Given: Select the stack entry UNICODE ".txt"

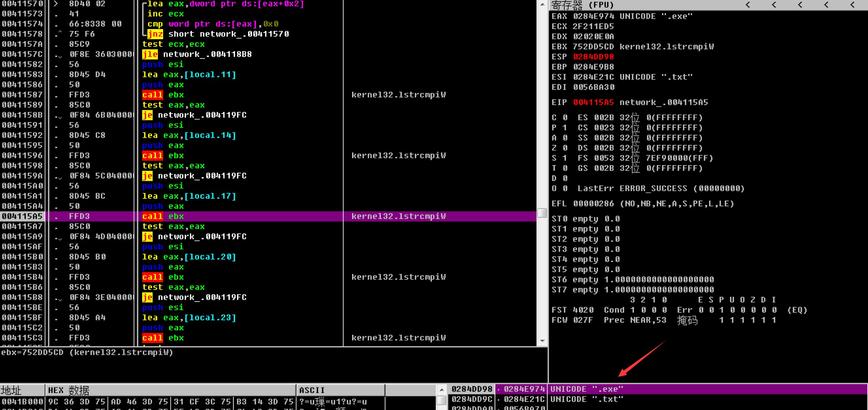Looking at the screenshot, I should click(x=587, y=399).
